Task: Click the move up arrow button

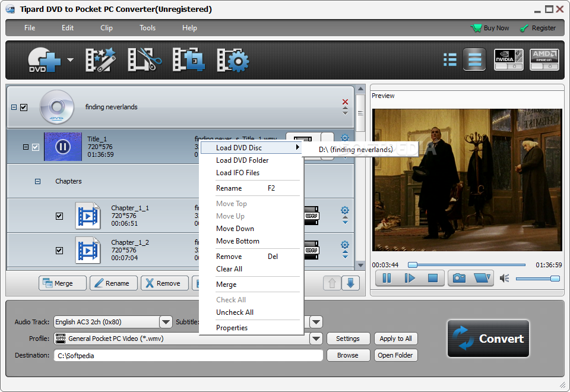Action: coord(332,283)
